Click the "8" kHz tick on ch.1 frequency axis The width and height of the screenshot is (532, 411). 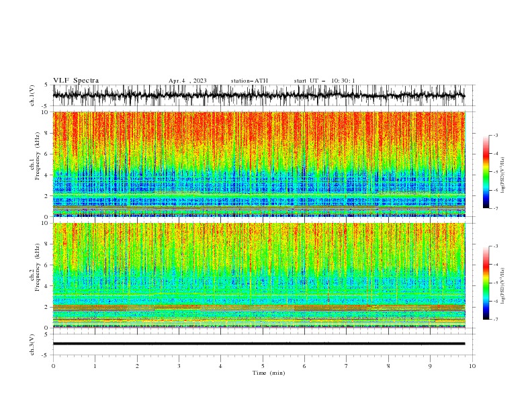coord(46,133)
